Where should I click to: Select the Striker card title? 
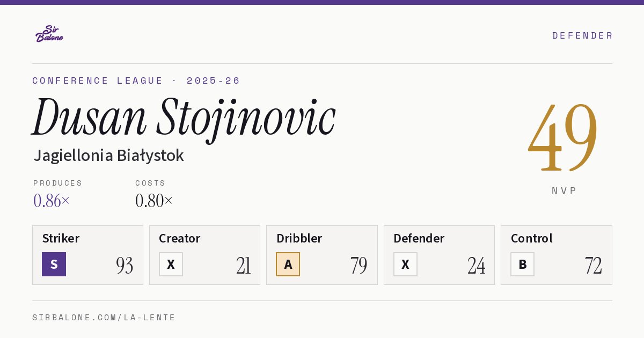pos(61,238)
